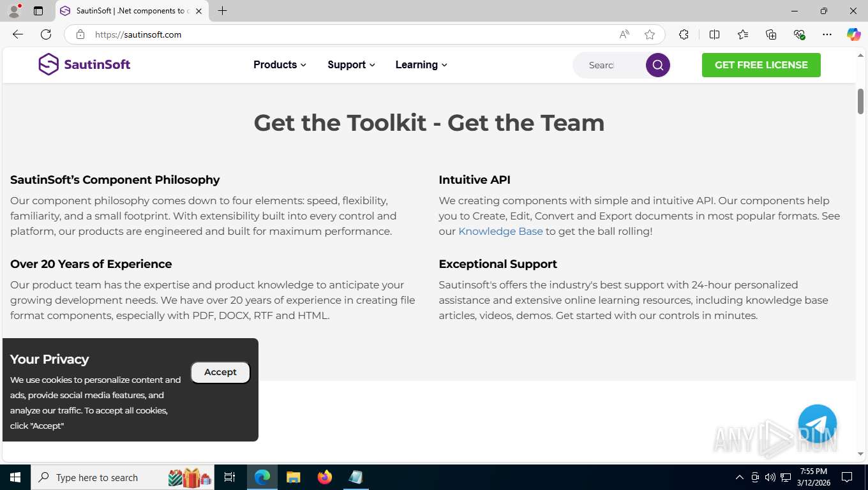Click the "Intuitive API" heading
The image size is (868, 490).
pyautogui.click(x=474, y=180)
